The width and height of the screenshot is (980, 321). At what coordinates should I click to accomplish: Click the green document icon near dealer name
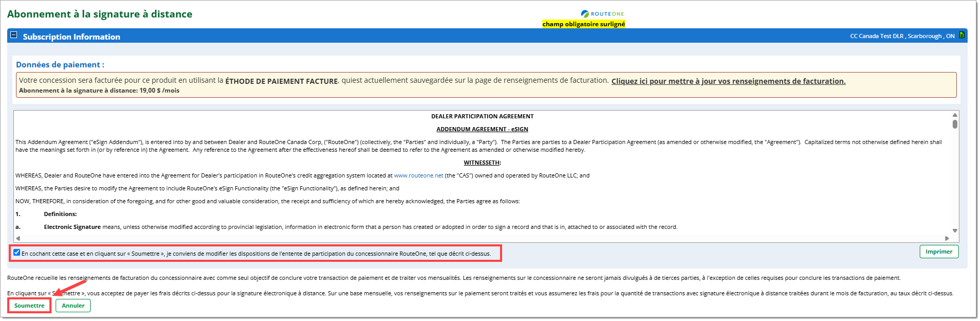click(x=962, y=35)
